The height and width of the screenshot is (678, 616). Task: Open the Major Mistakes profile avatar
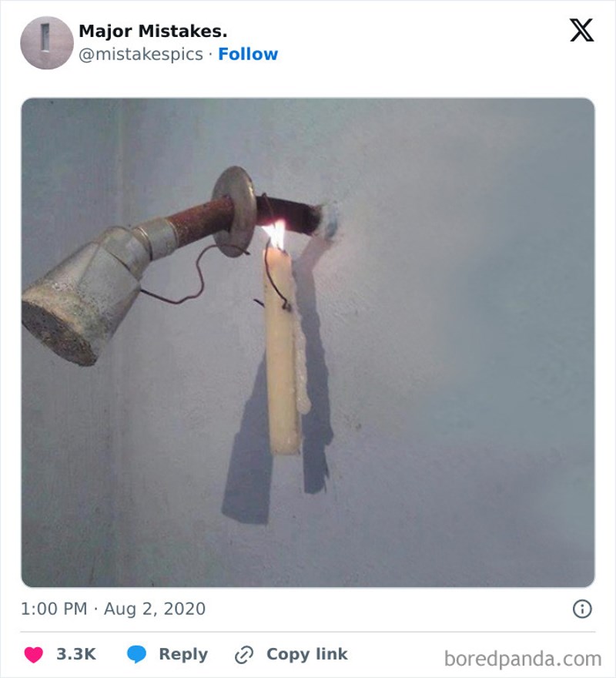tap(47, 43)
